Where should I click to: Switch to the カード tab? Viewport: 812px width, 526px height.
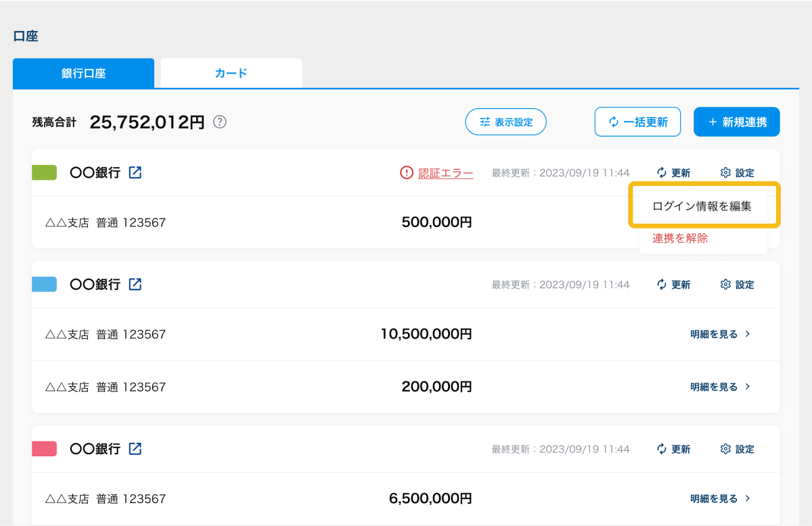[231, 73]
